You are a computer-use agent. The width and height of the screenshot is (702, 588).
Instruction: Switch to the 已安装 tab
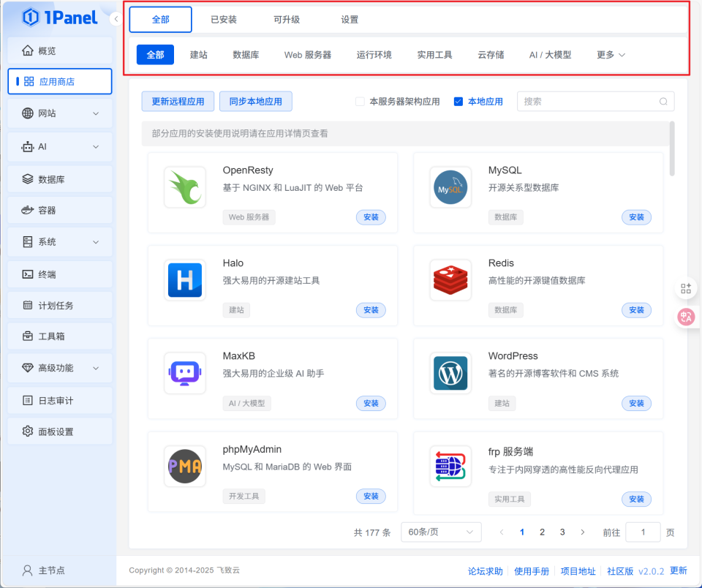[x=224, y=19]
